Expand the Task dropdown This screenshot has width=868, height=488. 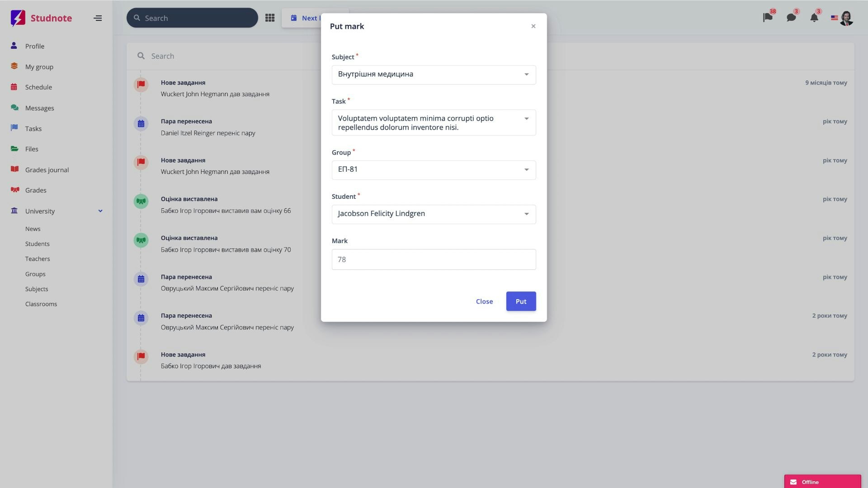click(x=434, y=122)
